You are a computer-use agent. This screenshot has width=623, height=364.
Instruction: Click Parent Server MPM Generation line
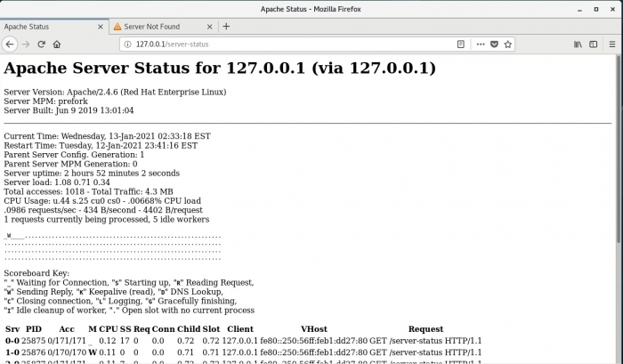pos(70,164)
